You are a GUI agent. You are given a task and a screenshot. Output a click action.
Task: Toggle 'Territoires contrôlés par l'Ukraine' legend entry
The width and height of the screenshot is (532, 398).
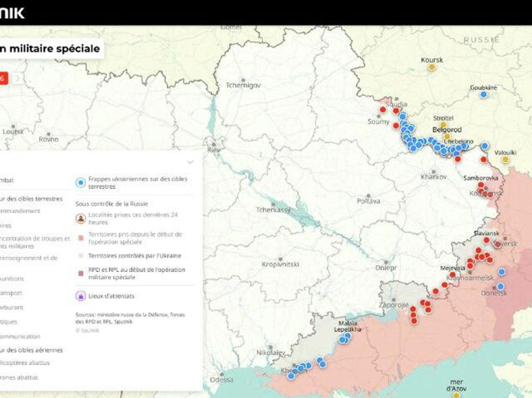(x=135, y=256)
